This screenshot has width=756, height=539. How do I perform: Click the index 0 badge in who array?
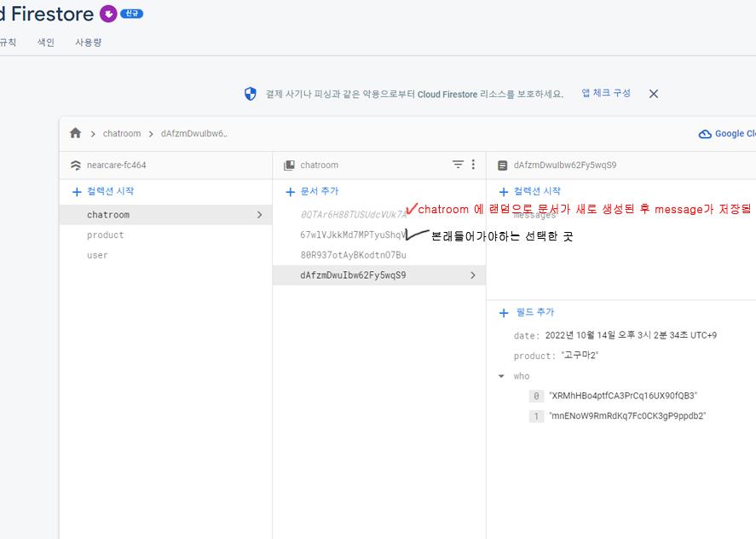click(x=536, y=397)
